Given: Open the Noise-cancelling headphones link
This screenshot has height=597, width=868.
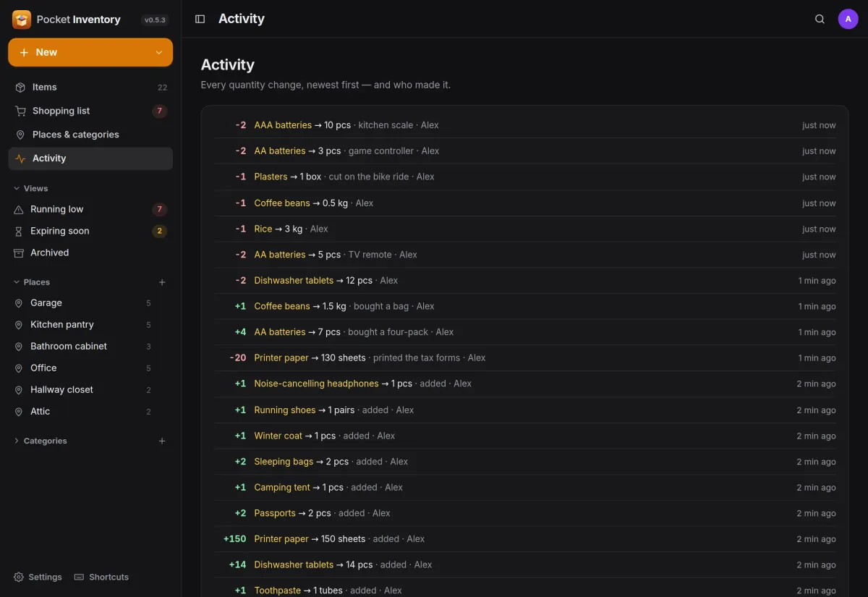Looking at the screenshot, I should 316,384.
